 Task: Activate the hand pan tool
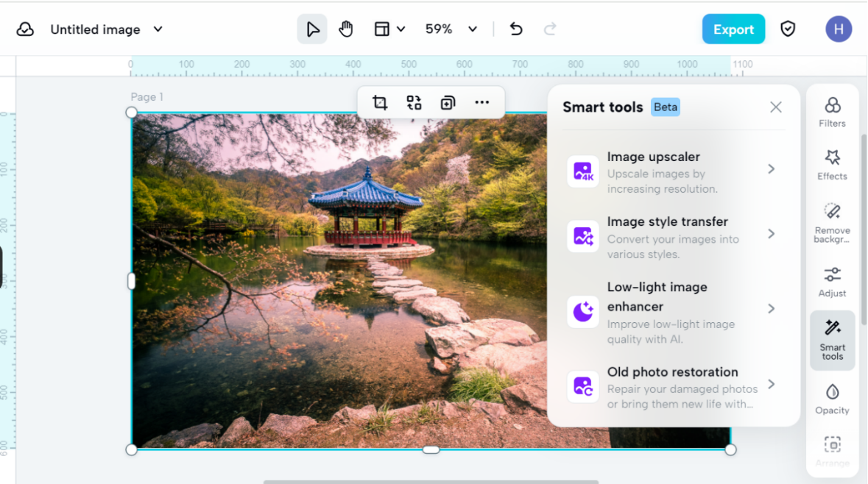(346, 29)
